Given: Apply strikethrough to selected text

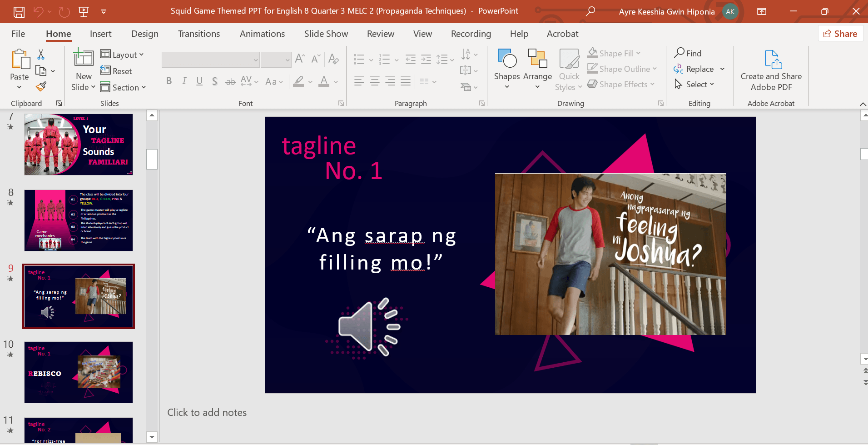Looking at the screenshot, I should 230,81.
